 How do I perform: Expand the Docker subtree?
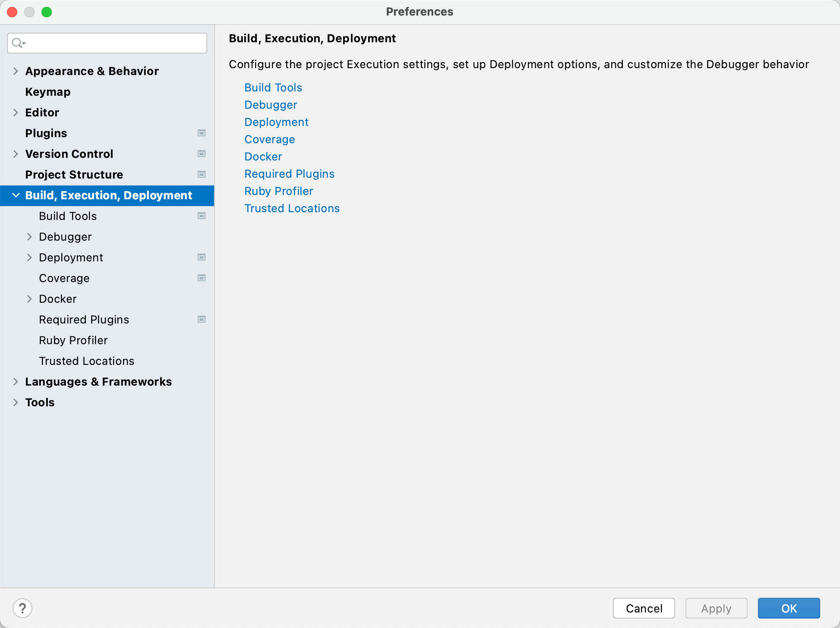click(x=29, y=299)
